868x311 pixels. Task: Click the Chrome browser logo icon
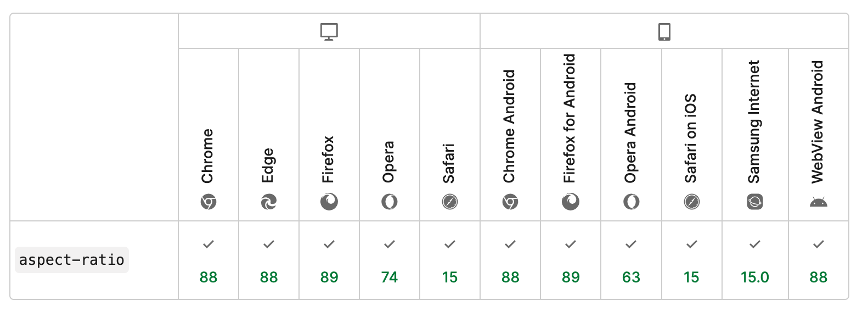(x=208, y=202)
